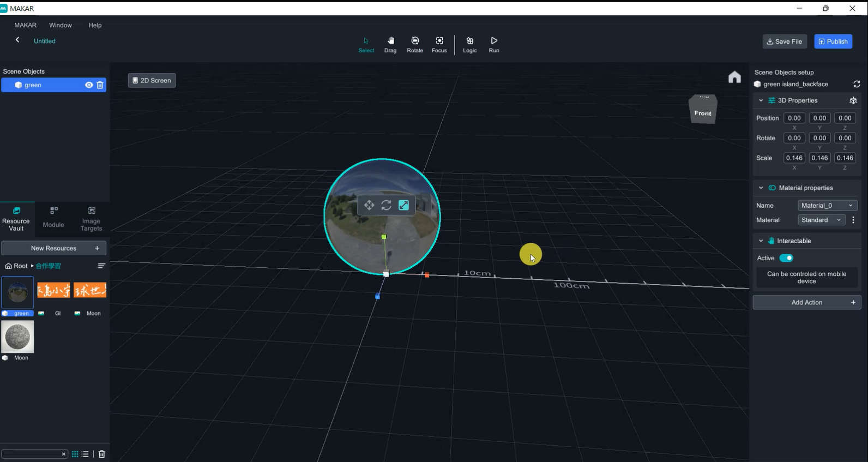
Task: Select the Drag hand tool
Action: (390, 44)
